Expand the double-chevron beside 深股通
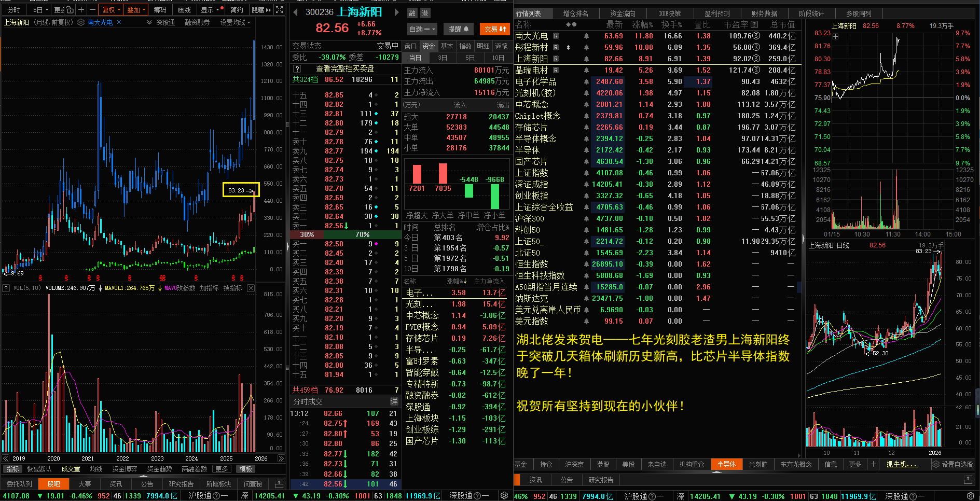Screen dimensions: 980x501 click(x=149, y=22)
